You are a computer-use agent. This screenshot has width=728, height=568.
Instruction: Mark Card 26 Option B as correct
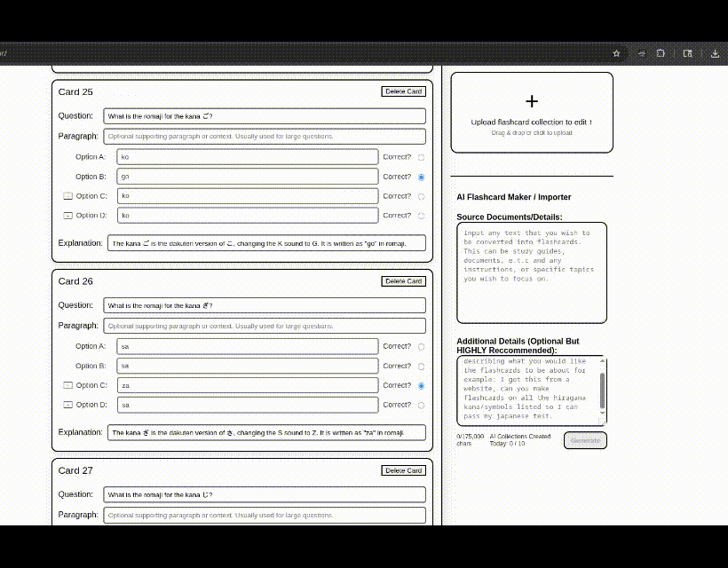pyautogui.click(x=421, y=367)
